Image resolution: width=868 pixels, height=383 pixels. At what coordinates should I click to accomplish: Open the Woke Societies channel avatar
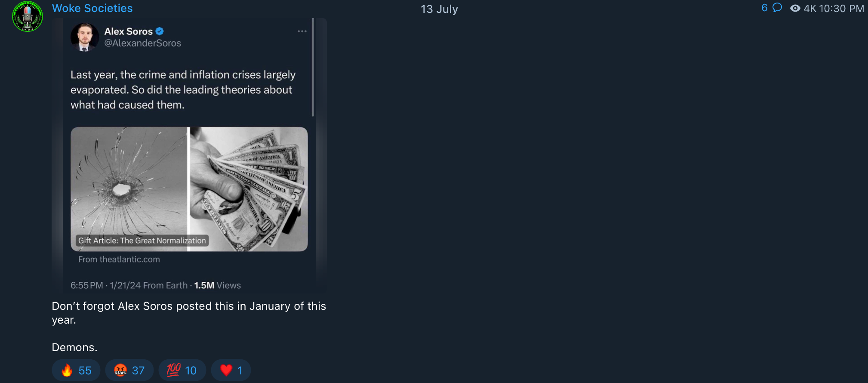click(28, 16)
